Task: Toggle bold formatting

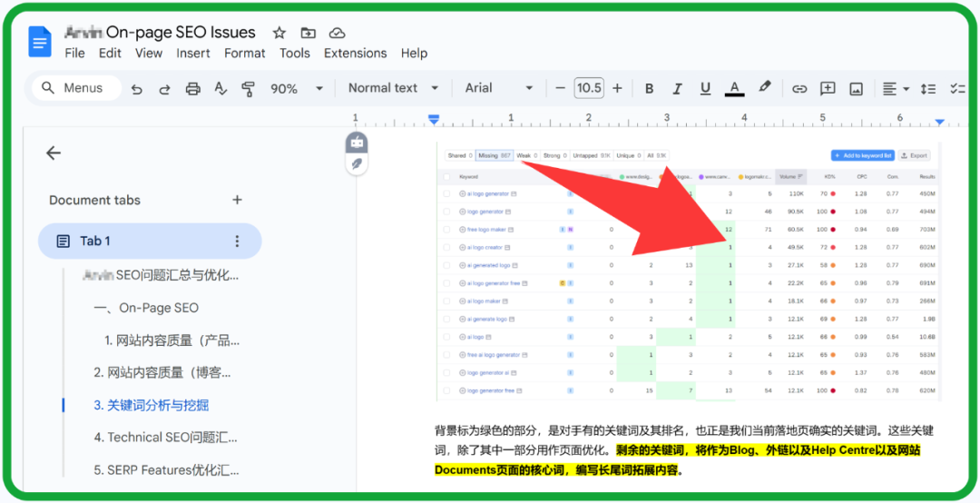Action: [x=649, y=89]
